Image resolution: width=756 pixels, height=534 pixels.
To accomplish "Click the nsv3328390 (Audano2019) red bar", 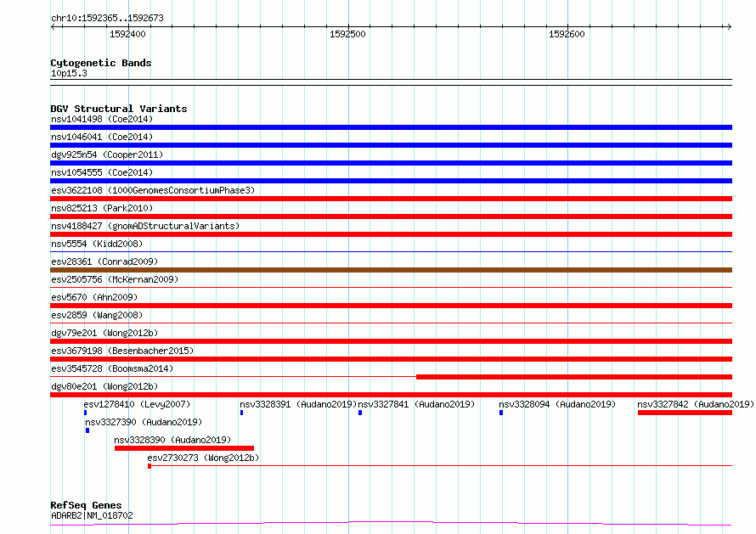I will (184, 448).
